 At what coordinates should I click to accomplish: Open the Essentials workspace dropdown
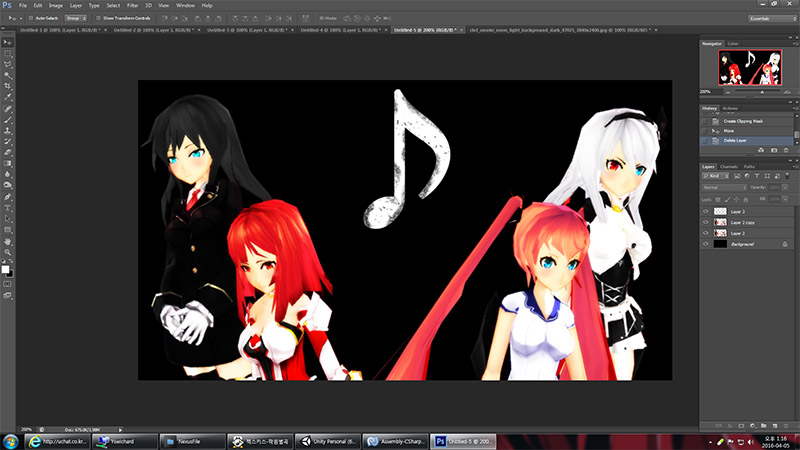click(772, 18)
